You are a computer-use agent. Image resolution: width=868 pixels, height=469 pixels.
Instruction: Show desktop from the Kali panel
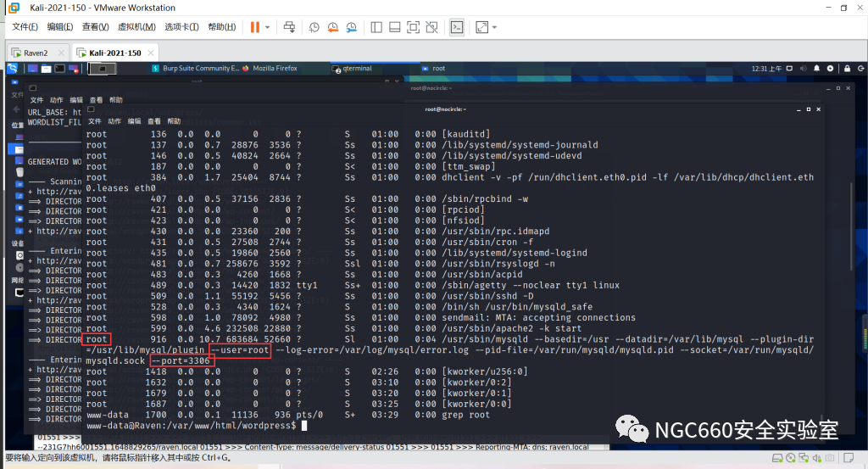click(x=33, y=69)
